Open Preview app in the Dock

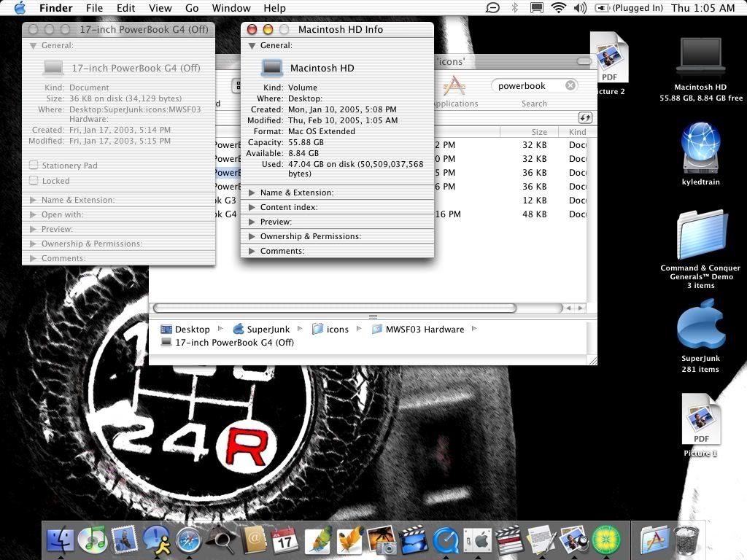pos(574,540)
